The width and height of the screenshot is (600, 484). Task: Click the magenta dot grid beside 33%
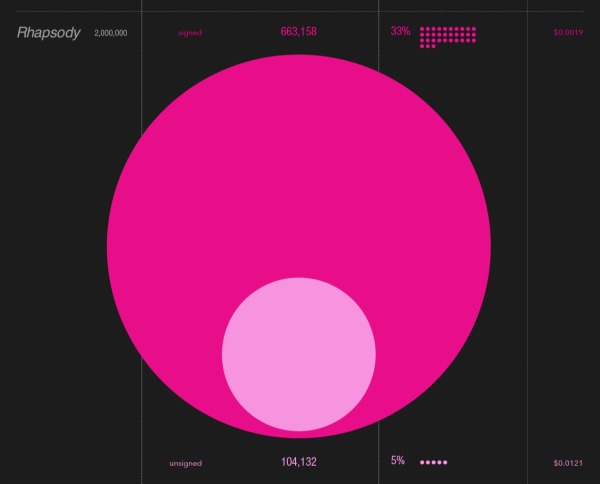coord(448,37)
